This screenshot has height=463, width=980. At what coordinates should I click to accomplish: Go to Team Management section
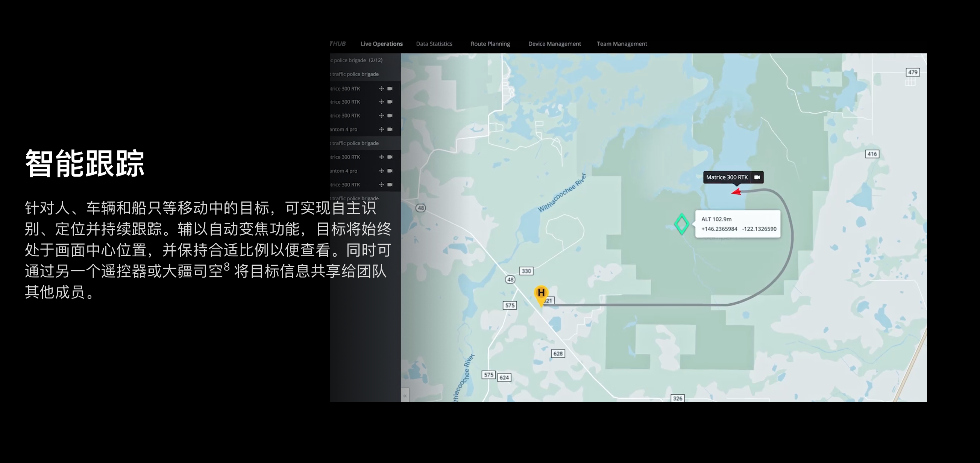coord(622,44)
